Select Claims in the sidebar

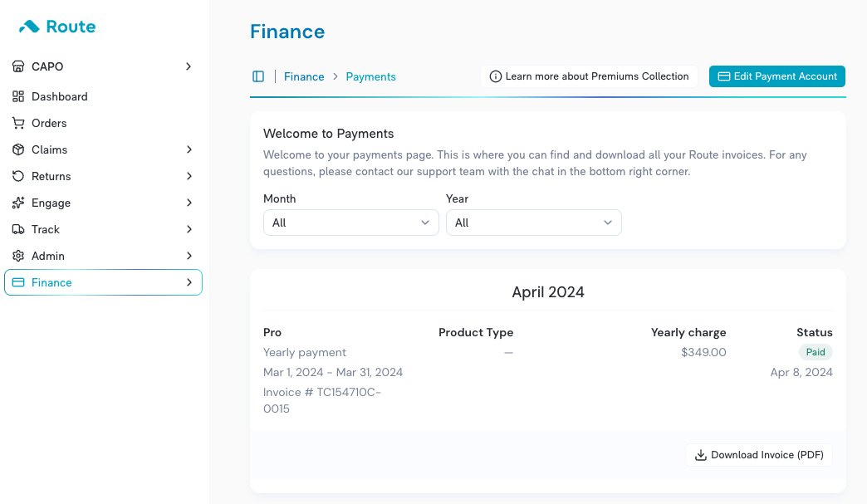coord(103,149)
